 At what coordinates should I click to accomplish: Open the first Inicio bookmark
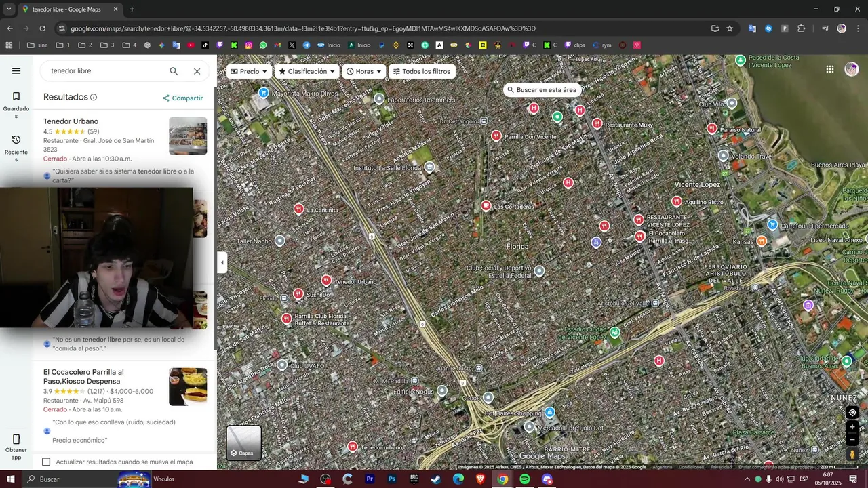click(329, 45)
